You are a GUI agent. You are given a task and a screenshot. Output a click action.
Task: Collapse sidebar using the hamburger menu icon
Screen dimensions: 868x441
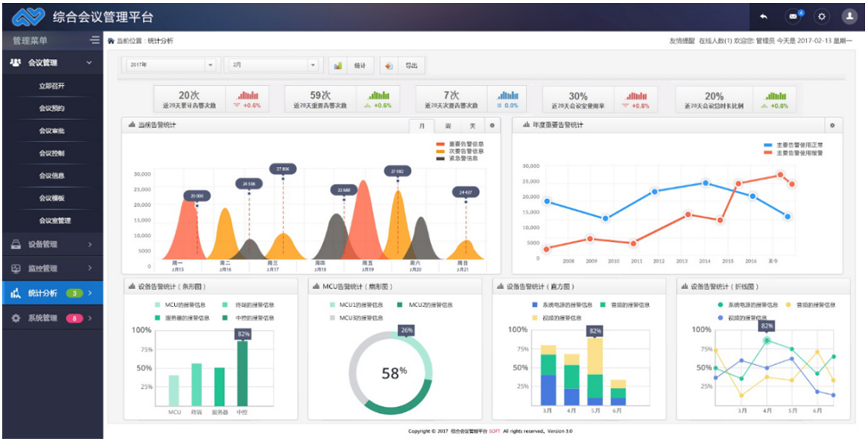point(94,40)
